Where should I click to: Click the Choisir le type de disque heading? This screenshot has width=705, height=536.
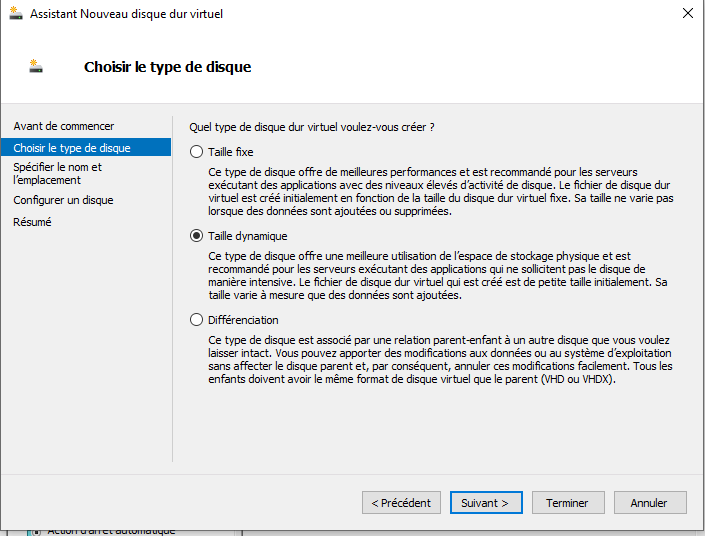(167, 67)
